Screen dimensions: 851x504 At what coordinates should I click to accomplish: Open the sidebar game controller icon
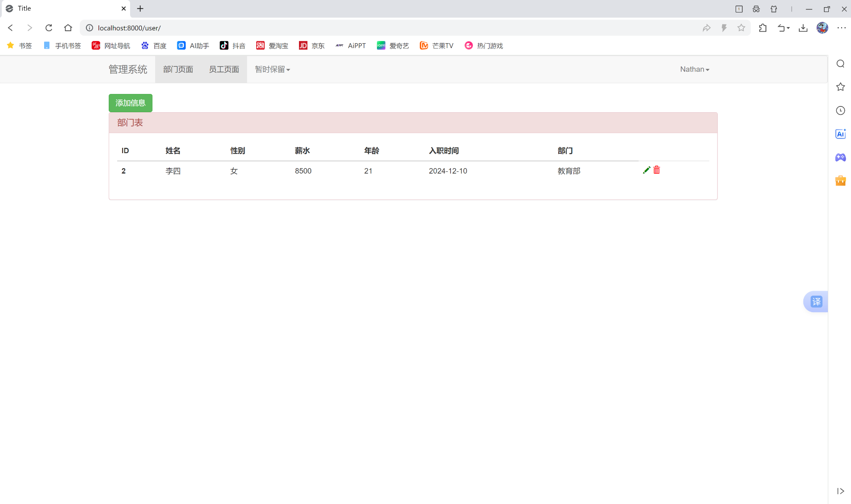[x=841, y=157]
